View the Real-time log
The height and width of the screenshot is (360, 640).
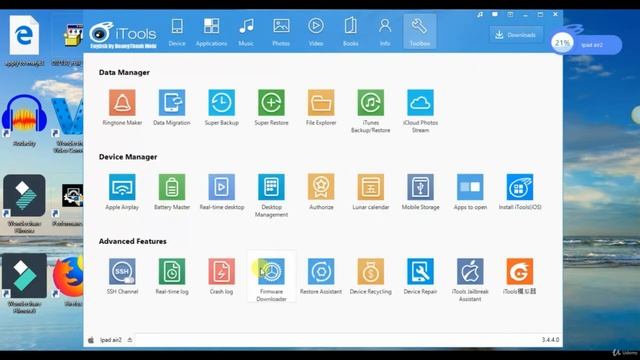pyautogui.click(x=172, y=271)
